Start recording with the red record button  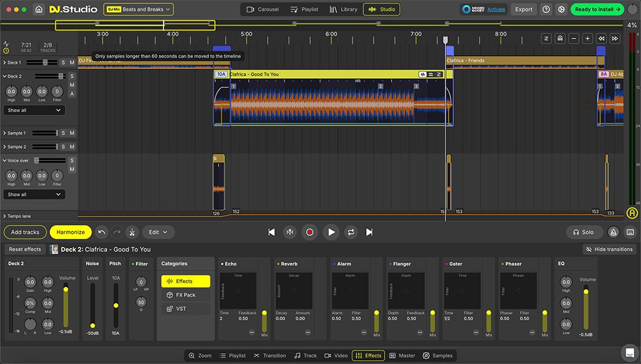tap(310, 232)
